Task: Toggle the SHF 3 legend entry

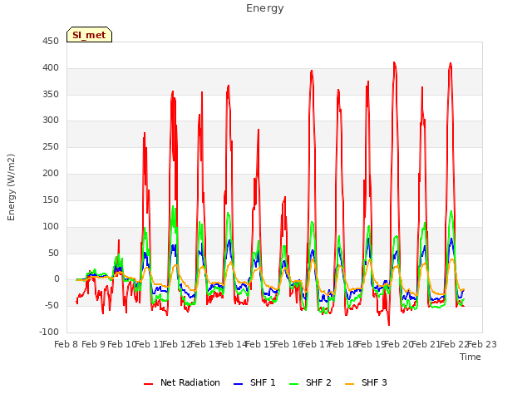Action: click(x=366, y=382)
